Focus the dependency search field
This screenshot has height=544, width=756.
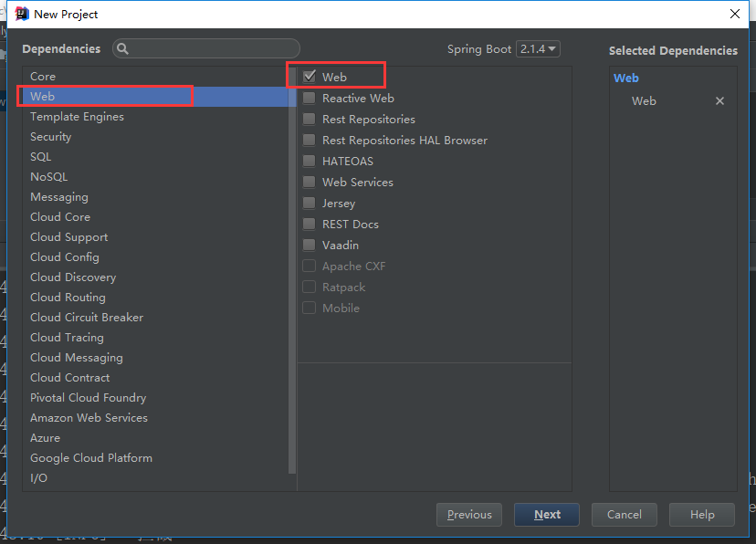click(x=206, y=48)
